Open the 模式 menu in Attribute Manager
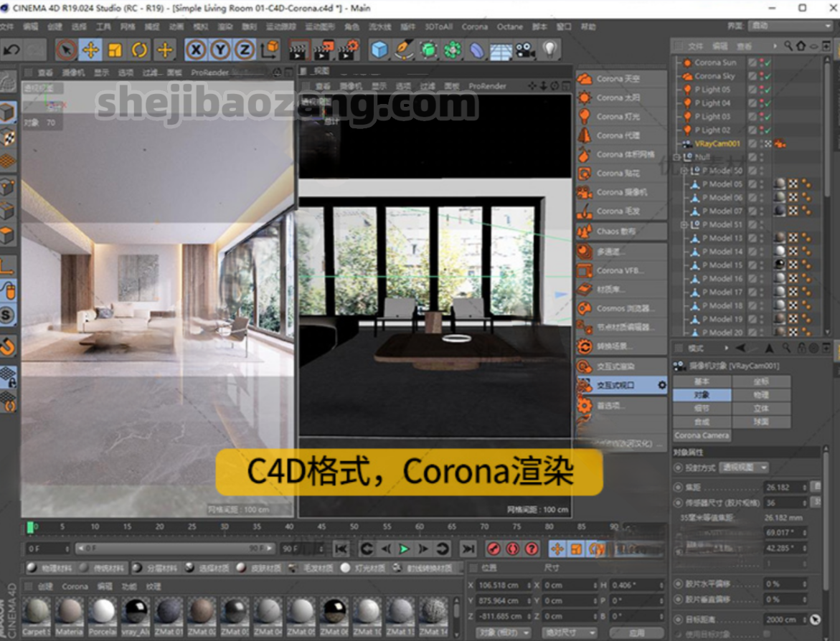 [695, 348]
